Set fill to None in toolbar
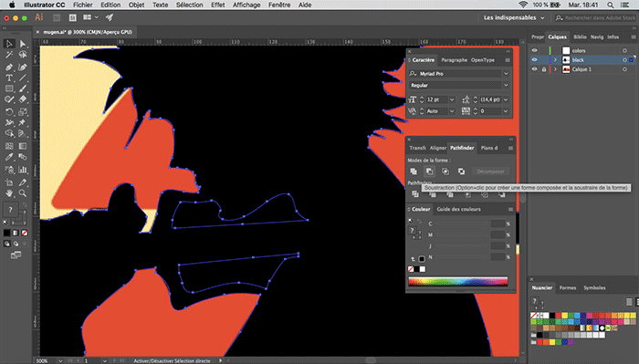The height and width of the screenshot is (364, 639). (25, 233)
